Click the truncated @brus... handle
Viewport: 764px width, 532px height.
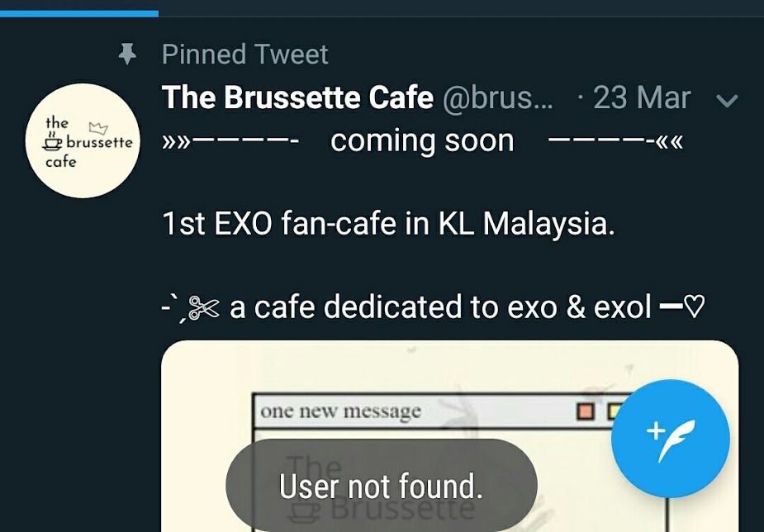[x=498, y=98]
